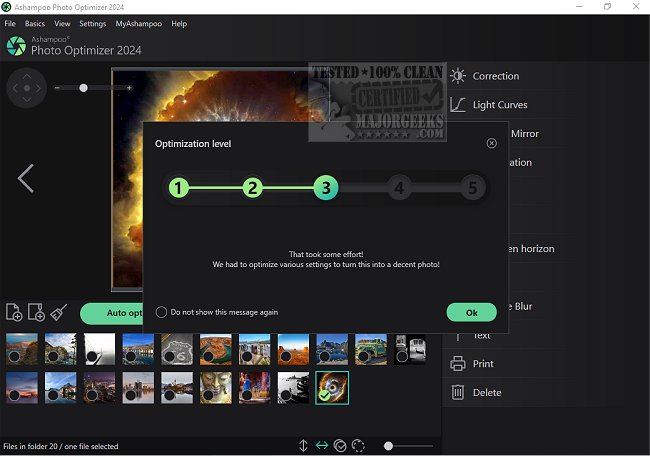650x456 pixels.
Task: Select the black and white pier thumbnail
Action: 293,388
